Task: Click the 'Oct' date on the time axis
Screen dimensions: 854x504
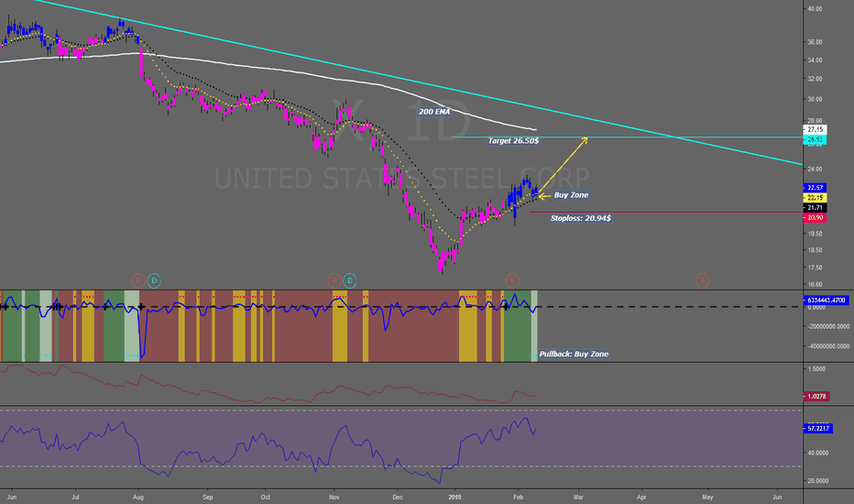Action: (x=265, y=497)
